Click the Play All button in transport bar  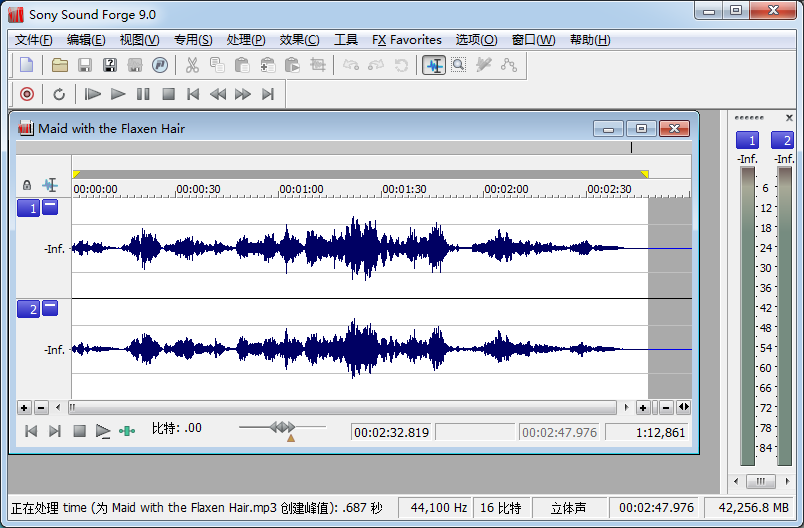(93, 94)
